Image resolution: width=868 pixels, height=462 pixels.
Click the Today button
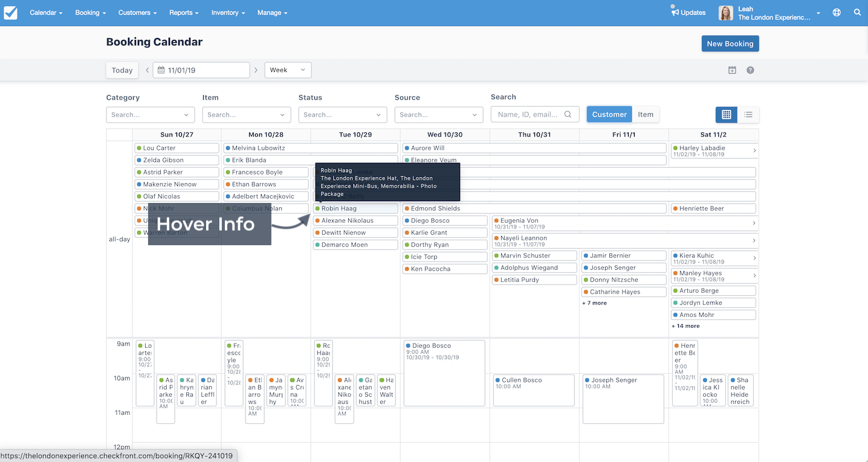[122, 70]
